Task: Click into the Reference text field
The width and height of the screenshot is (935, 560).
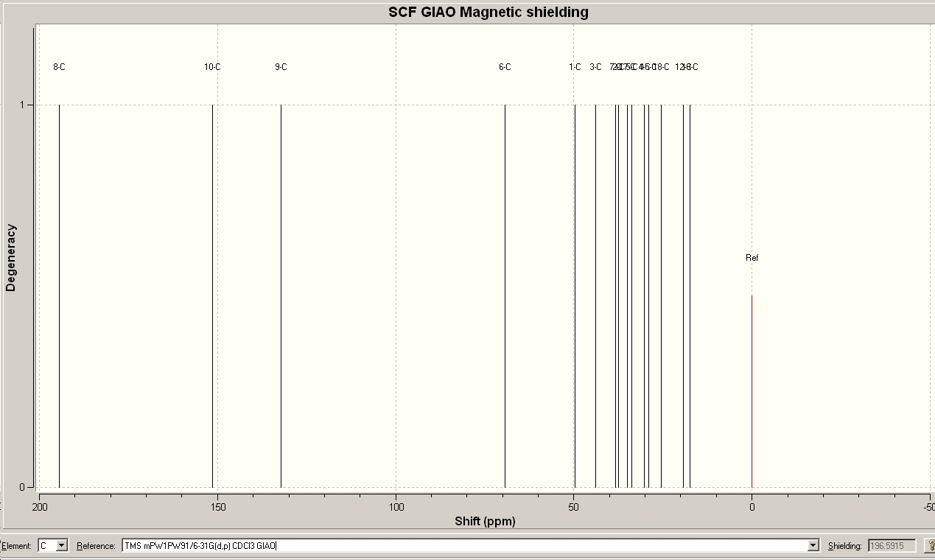Action: point(464,545)
